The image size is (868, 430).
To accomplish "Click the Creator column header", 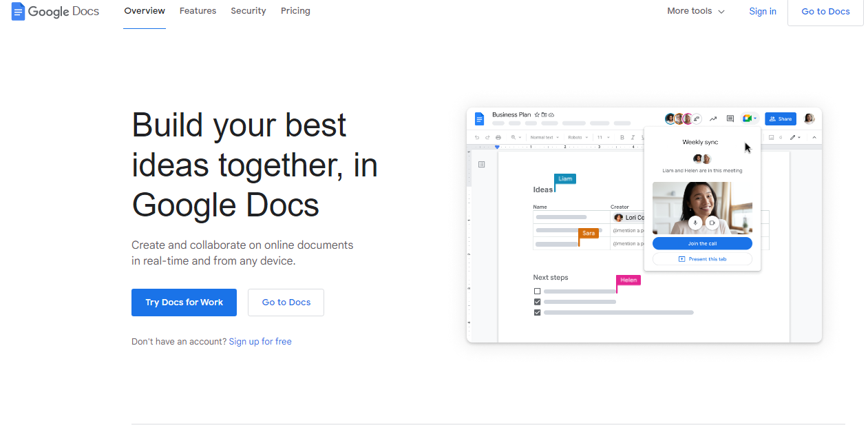I will click(x=620, y=207).
